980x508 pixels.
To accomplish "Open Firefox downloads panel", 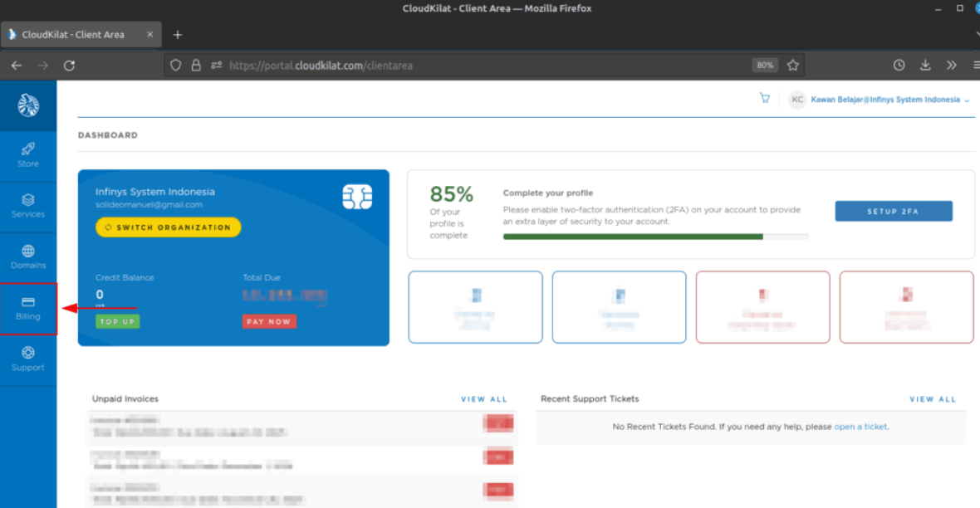I will (925, 65).
